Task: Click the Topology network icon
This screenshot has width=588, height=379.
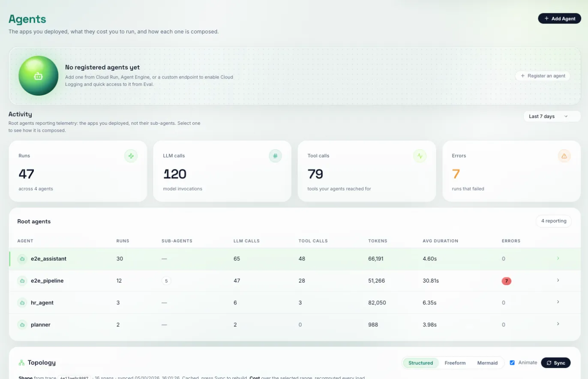Action: click(x=21, y=363)
